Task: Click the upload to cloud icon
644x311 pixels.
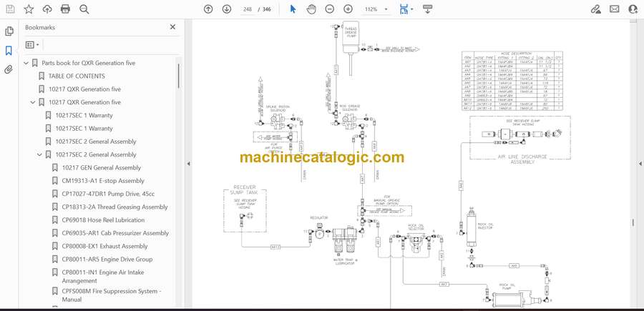Action: 47,9
